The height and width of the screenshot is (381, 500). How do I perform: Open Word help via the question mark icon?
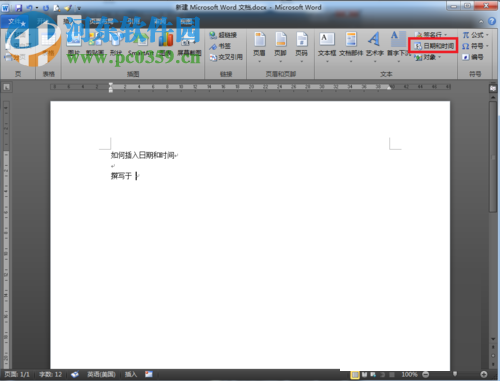click(x=492, y=21)
